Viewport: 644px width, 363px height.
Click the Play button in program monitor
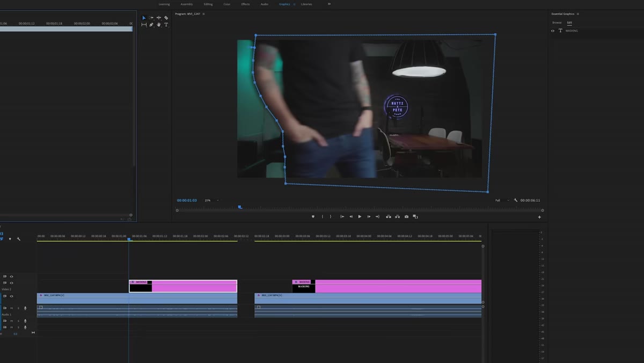point(360,216)
